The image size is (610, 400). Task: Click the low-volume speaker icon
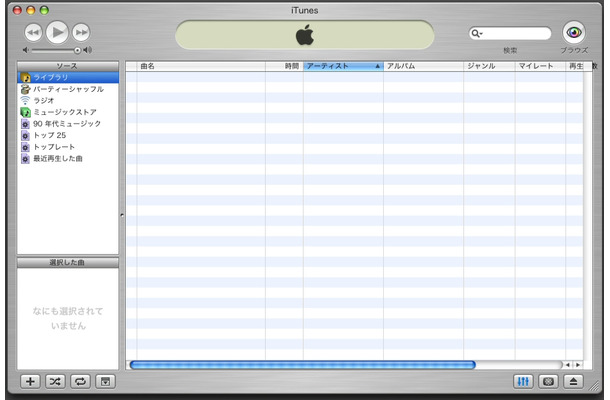tap(26, 50)
